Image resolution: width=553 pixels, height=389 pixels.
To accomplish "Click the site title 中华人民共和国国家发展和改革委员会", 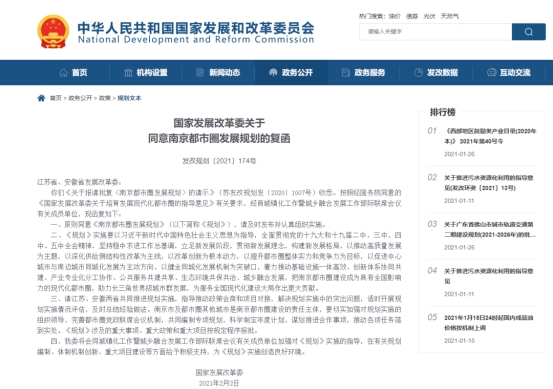I will [196, 28].
